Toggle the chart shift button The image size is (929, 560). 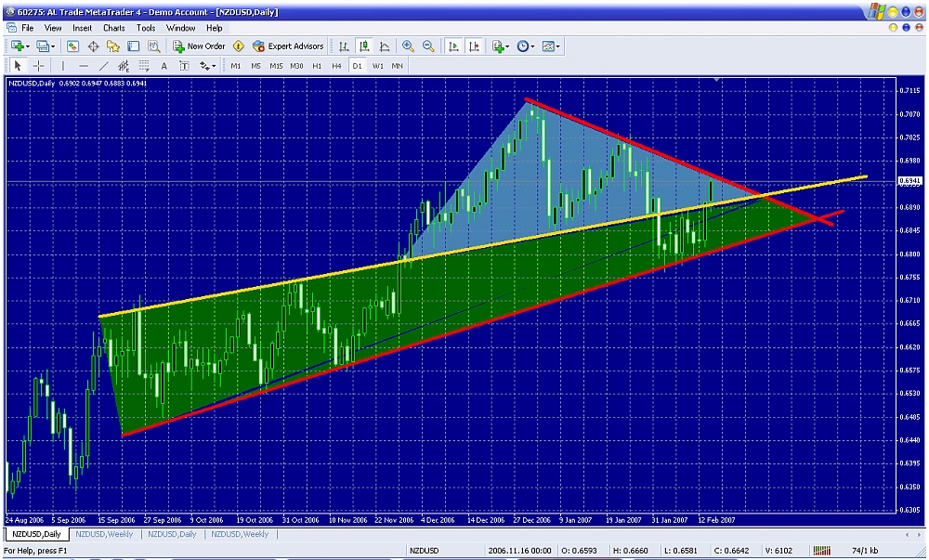pyautogui.click(x=474, y=46)
